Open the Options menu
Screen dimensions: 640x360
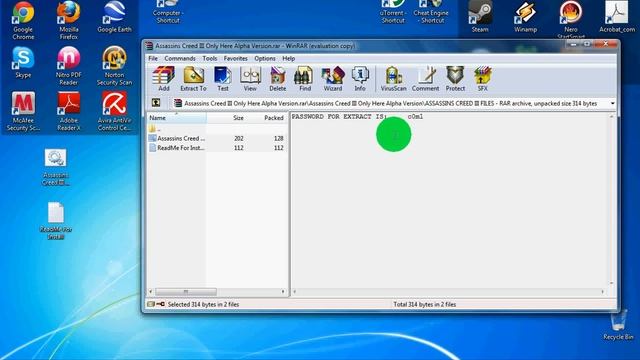265,58
